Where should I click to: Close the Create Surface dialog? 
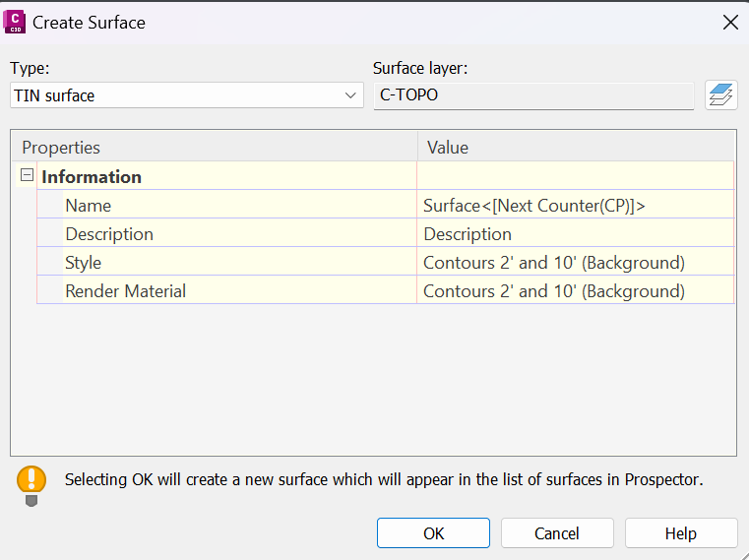click(729, 23)
